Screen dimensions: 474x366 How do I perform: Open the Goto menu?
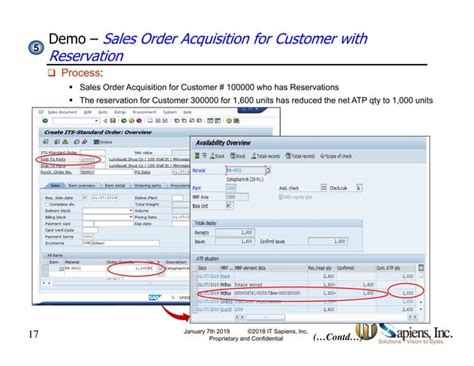click(x=103, y=112)
